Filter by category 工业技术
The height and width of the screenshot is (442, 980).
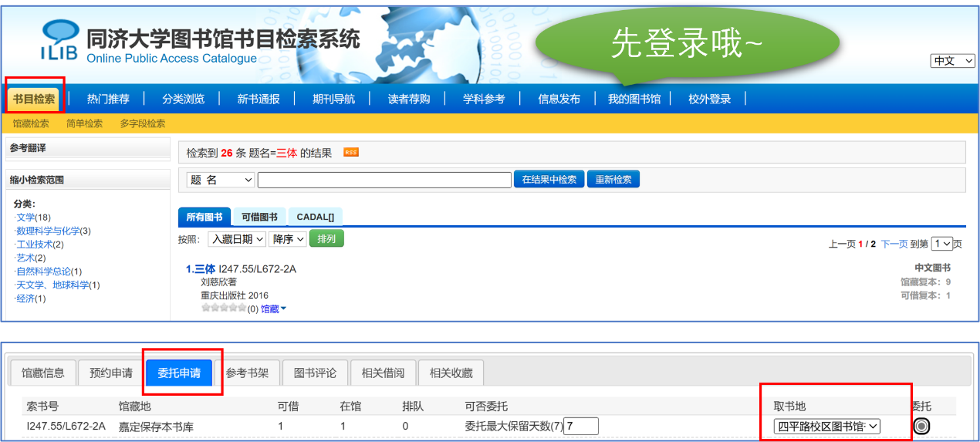point(35,245)
